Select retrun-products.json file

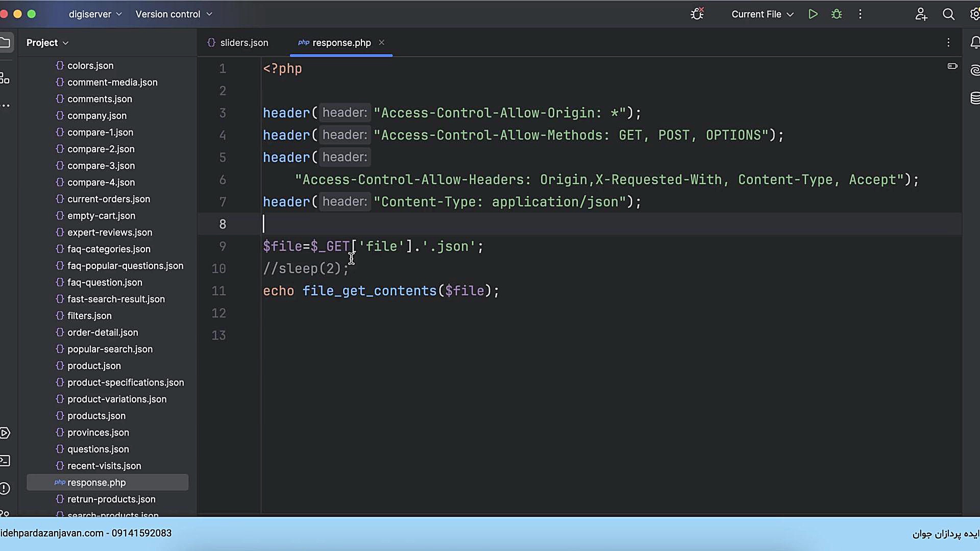point(111,499)
